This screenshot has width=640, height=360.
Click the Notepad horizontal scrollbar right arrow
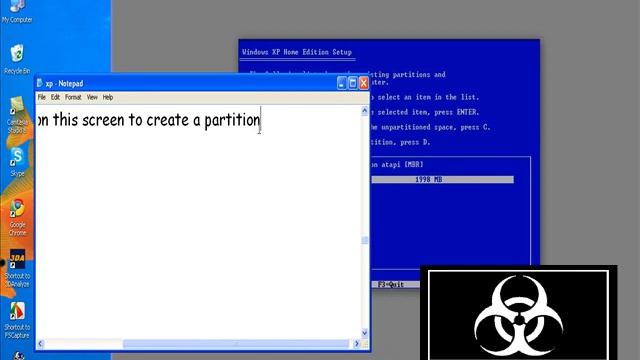point(356,344)
